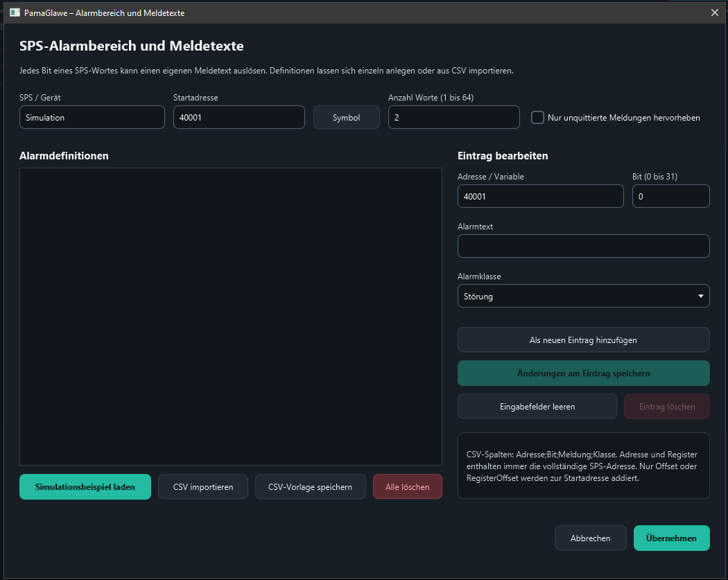Click the 'Eintrag löschen' button
728x580 pixels.
667,407
